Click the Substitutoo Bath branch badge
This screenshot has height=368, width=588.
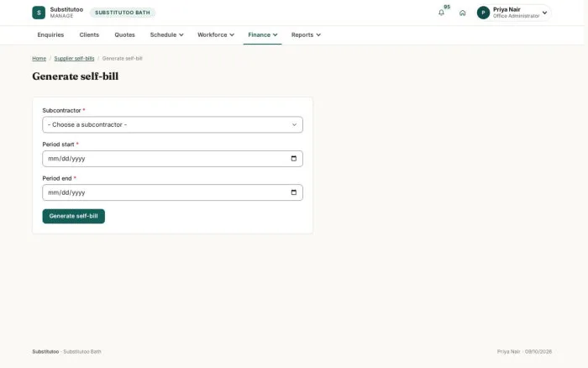pyautogui.click(x=123, y=13)
